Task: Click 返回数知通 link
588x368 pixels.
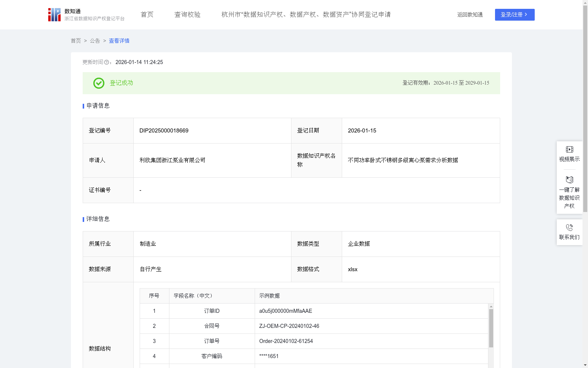Action: click(470, 15)
